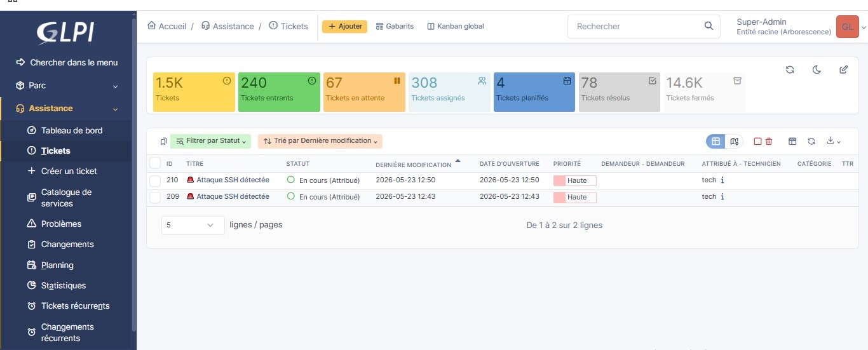Click the Ajouter button
868x350 pixels.
click(344, 27)
